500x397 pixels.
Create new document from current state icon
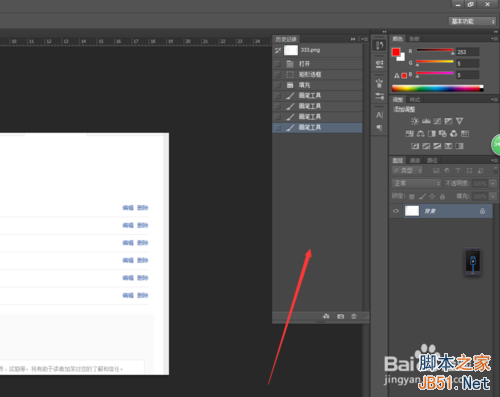point(326,316)
